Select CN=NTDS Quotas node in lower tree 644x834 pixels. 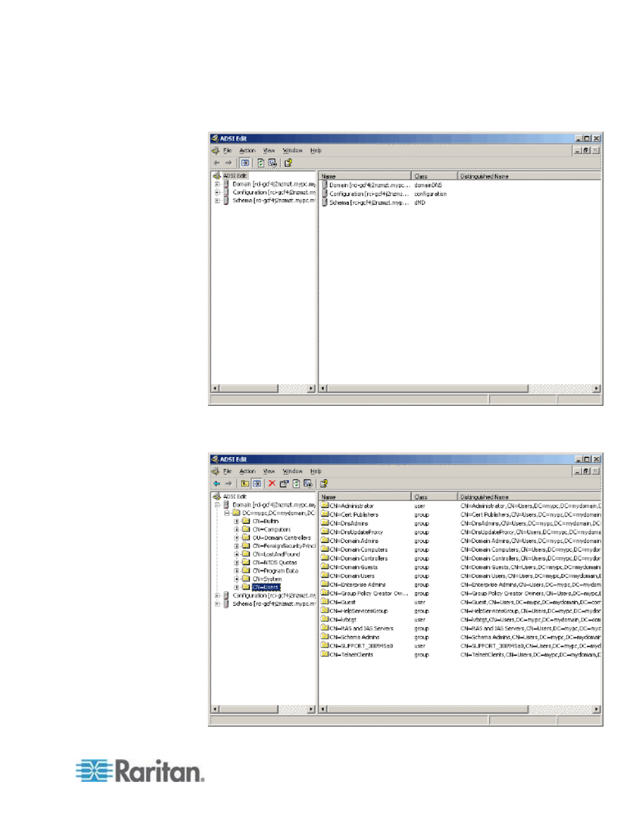(x=275, y=563)
